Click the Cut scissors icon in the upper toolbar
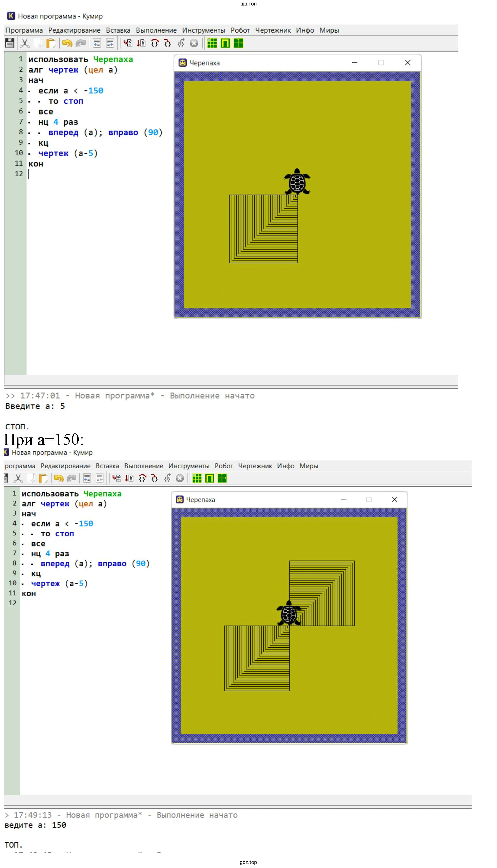 point(24,43)
